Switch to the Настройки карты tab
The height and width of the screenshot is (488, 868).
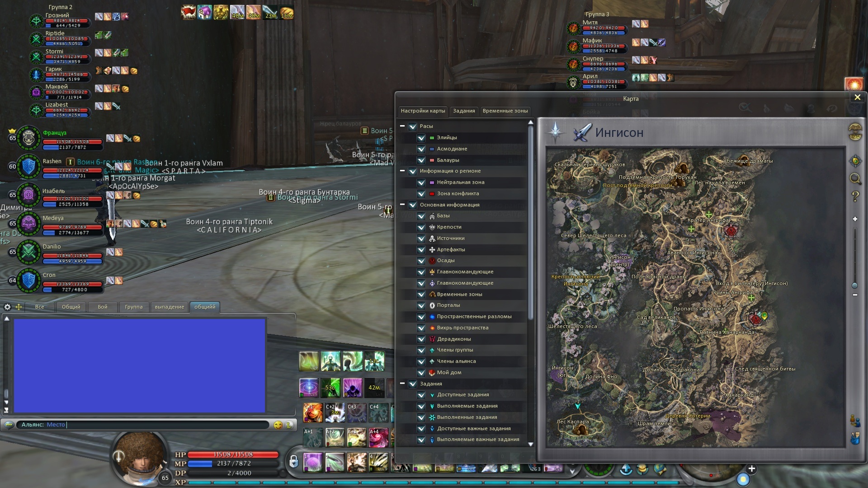(x=423, y=111)
